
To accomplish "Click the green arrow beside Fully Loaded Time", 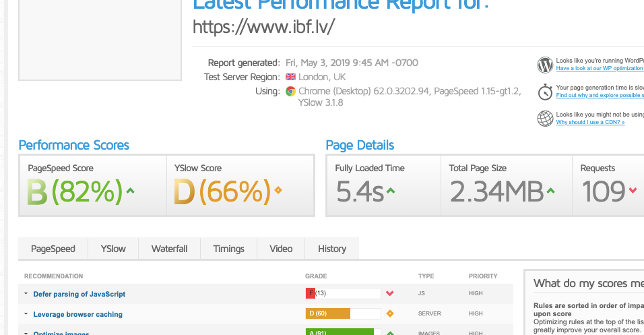I will (x=391, y=191).
